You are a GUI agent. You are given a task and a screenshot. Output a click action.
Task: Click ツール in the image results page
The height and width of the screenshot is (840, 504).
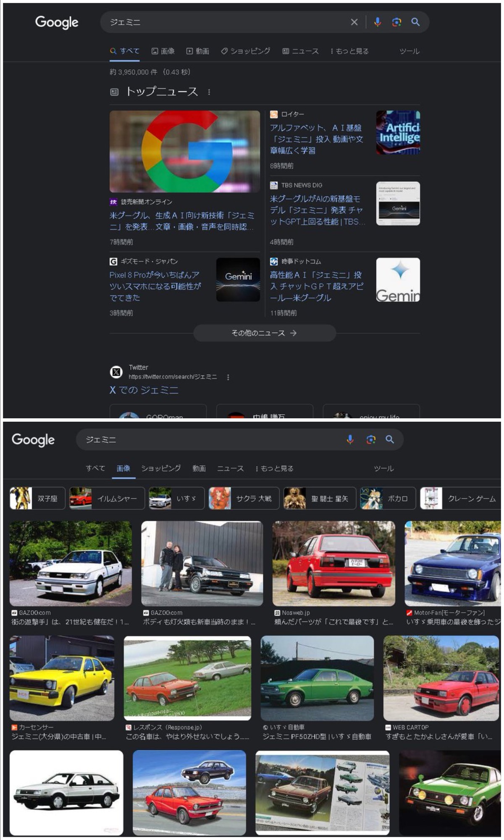coord(383,468)
